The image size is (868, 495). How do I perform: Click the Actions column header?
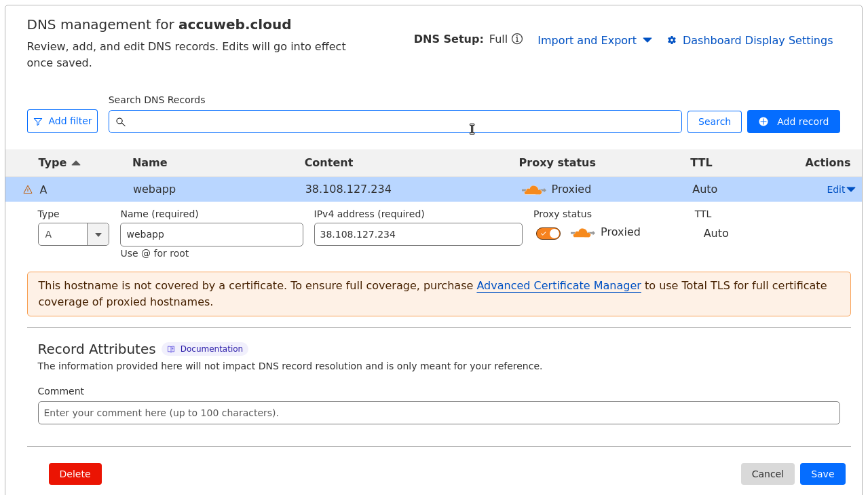[828, 162]
